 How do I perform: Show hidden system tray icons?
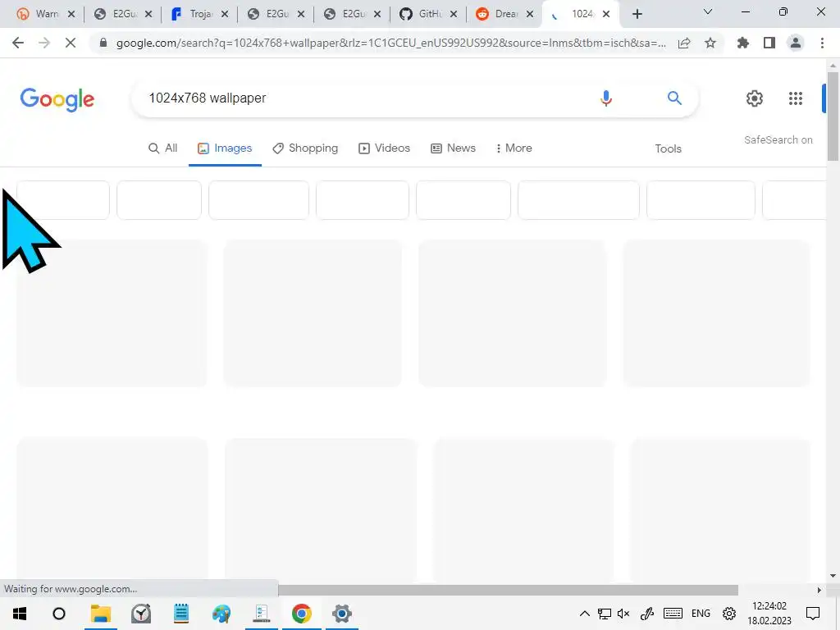point(584,614)
